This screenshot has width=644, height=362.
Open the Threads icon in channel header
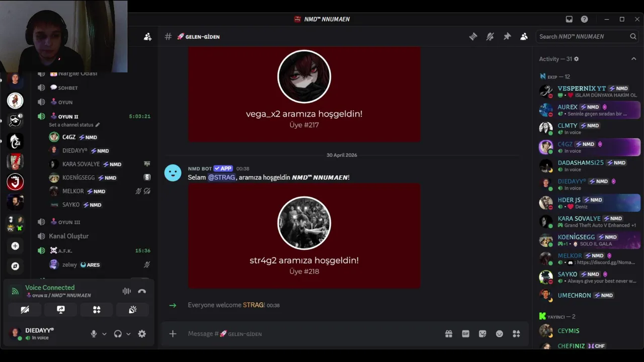(473, 36)
